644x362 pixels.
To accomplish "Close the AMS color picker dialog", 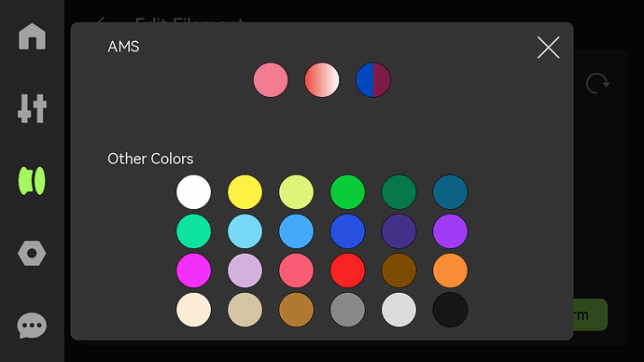I will click(x=548, y=48).
